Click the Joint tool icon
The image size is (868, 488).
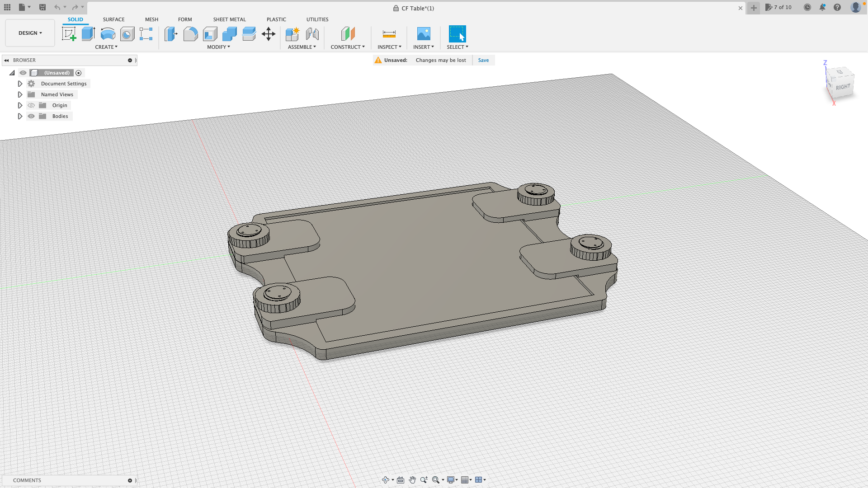[312, 34]
